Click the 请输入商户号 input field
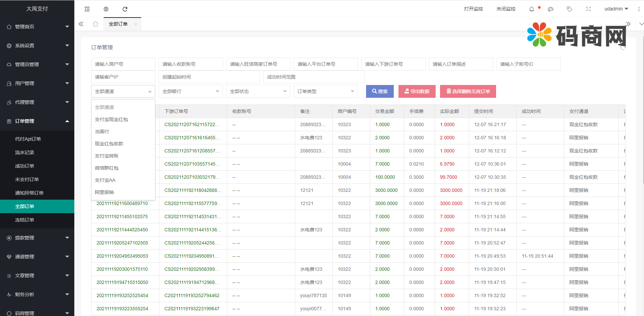The width and height of the screenshot is (644, 316). click(123, 64)
